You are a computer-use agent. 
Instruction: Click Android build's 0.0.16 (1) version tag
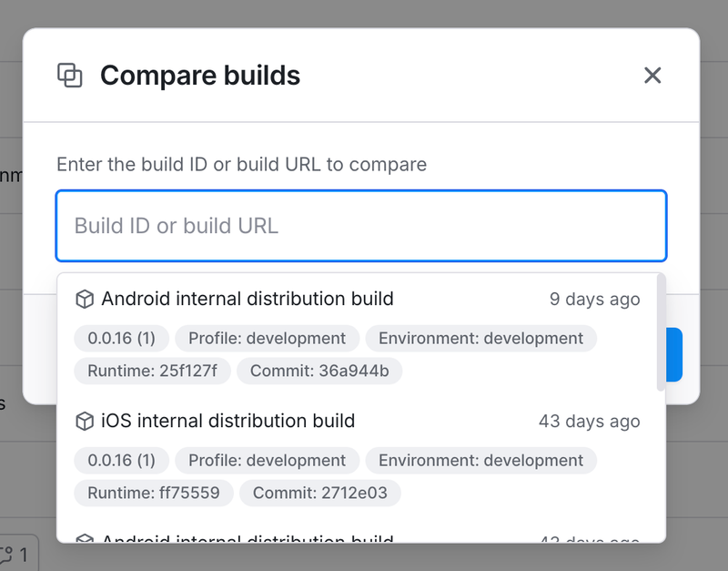tap(121, 338)
